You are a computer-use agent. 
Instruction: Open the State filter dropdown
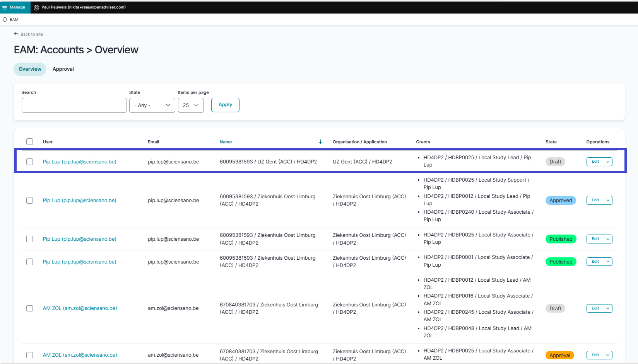tap(152, 105)
